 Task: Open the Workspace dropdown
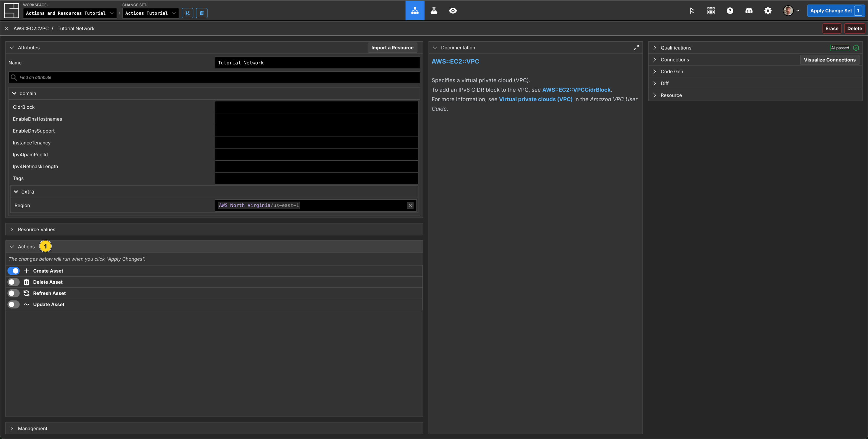70,13
